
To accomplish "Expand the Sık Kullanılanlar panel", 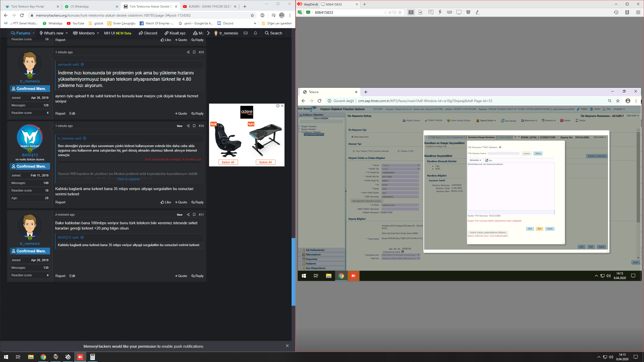I will [300, 250].
